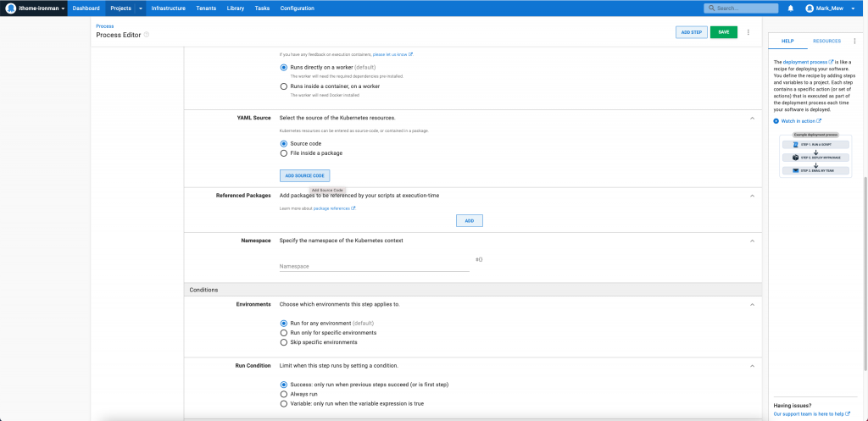Switch to the Resources tab
This screenshot has width=868, height=421.
(x=826, y=42)
